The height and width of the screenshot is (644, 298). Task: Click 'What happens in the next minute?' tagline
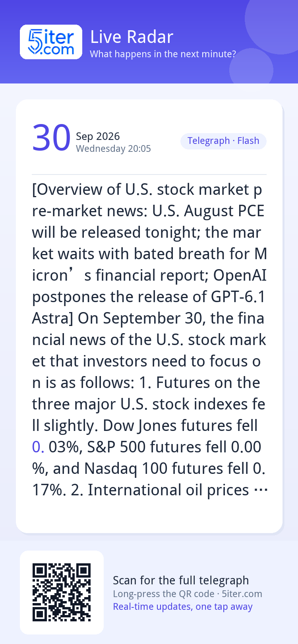point(163,54)
